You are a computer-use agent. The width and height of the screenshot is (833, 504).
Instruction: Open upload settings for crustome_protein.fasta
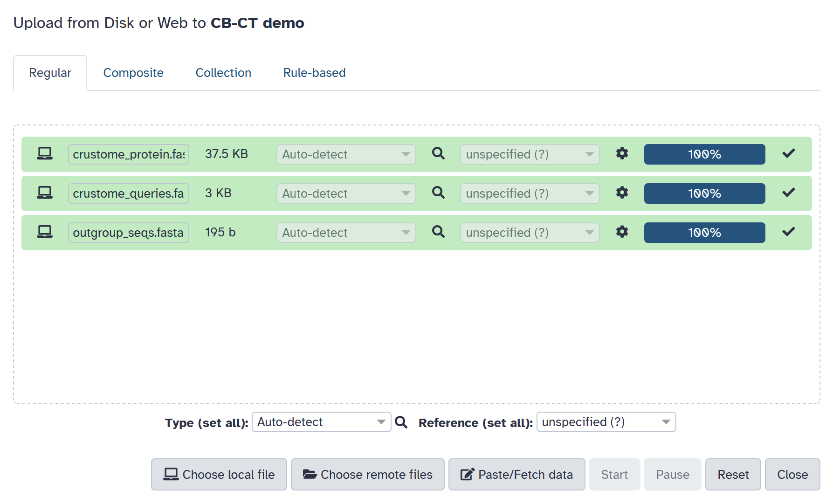[x=622, y=153]
